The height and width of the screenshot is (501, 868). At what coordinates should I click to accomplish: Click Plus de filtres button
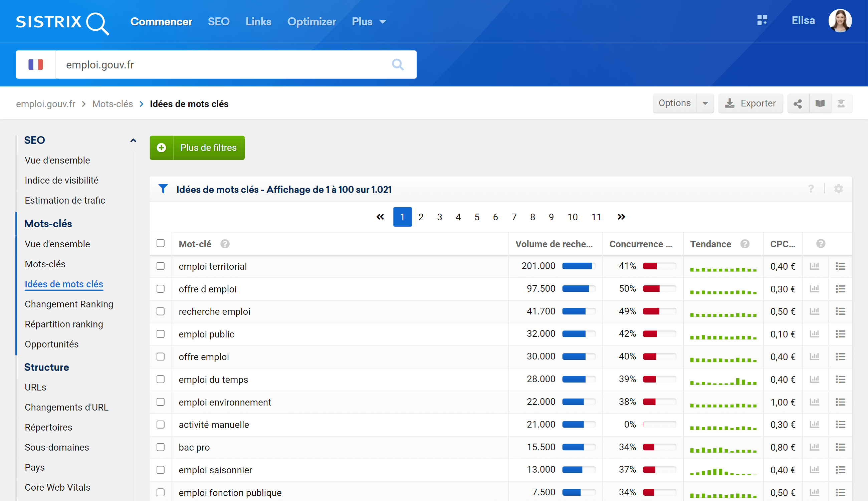(x=197, y=148)
